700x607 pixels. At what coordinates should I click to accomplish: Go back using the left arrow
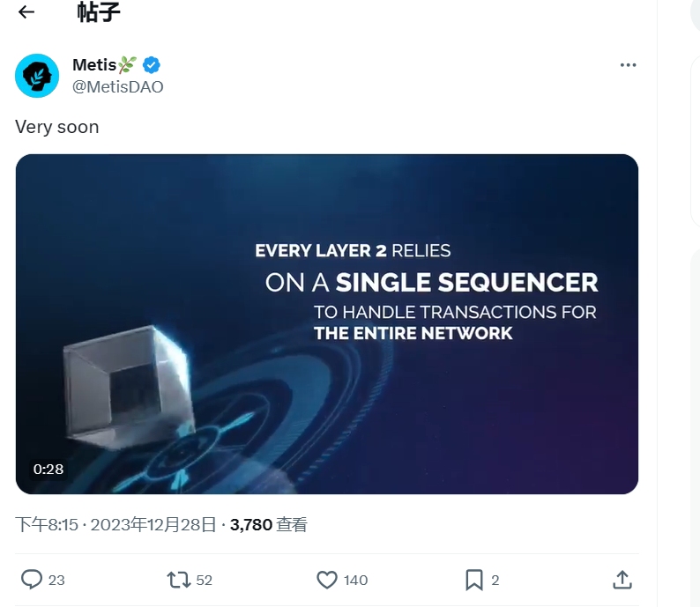pyautogui.click(x=26, y=12)
